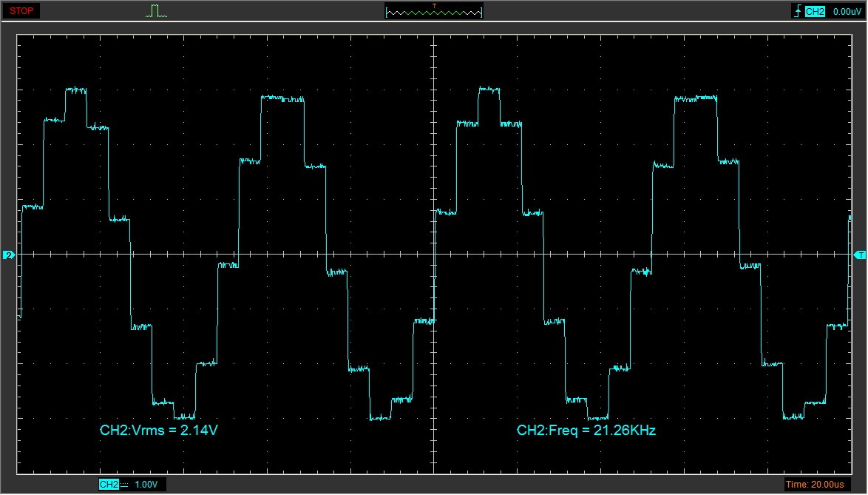868x495 pixels.
Task: Click the CH2 coupling symbol icon
Action: (124, 485)
